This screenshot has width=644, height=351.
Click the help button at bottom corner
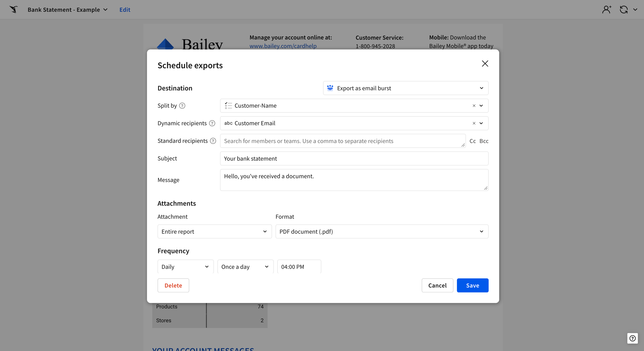coord(632,338)
